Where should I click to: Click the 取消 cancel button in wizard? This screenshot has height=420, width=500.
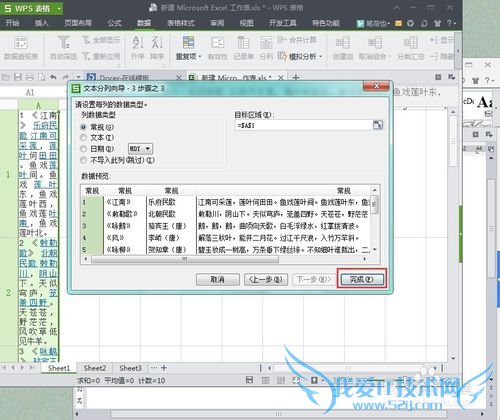tap(218, 279)
